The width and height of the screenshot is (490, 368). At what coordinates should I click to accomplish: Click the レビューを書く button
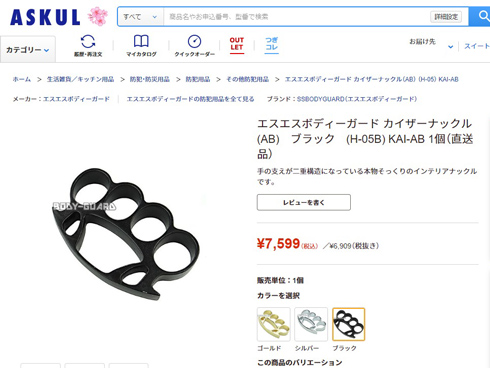[x=304, y=202]
